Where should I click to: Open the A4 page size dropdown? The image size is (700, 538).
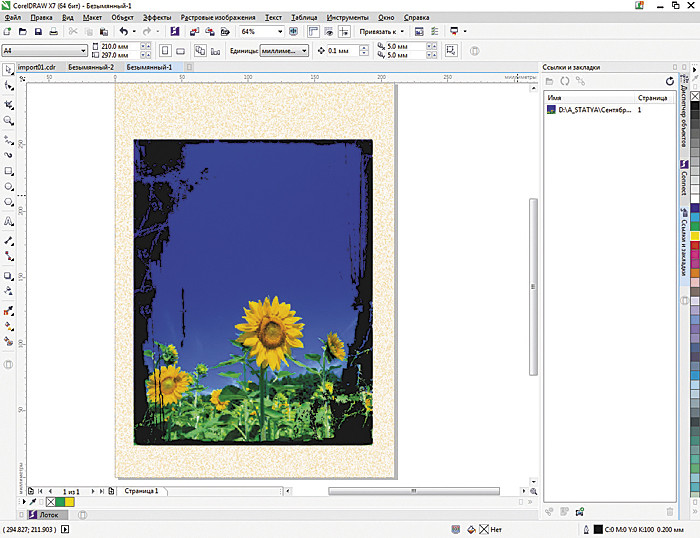tap(82, 50)
